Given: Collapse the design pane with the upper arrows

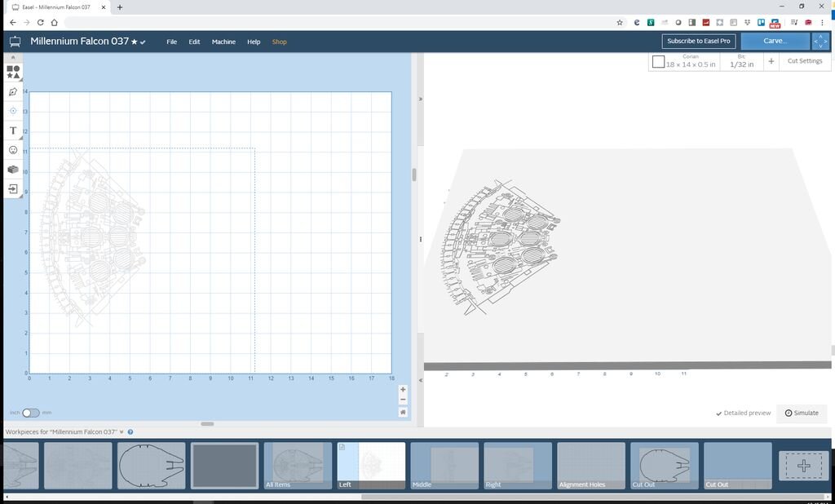Looking at the screenshot, I should tap(421, 99).
